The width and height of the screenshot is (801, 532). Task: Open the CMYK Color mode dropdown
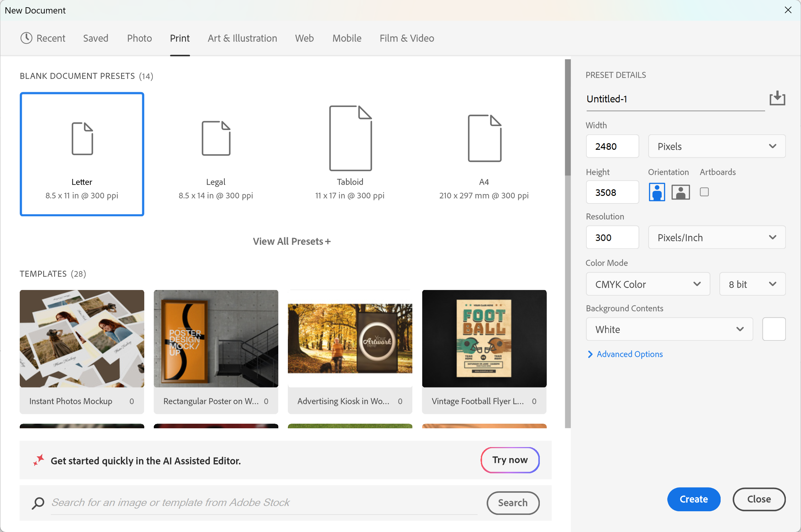pos(648,284)
